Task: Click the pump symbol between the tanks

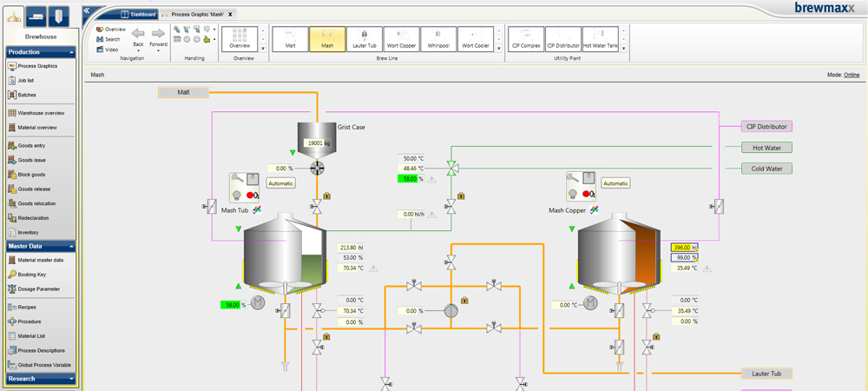Action: pos(451,311)
